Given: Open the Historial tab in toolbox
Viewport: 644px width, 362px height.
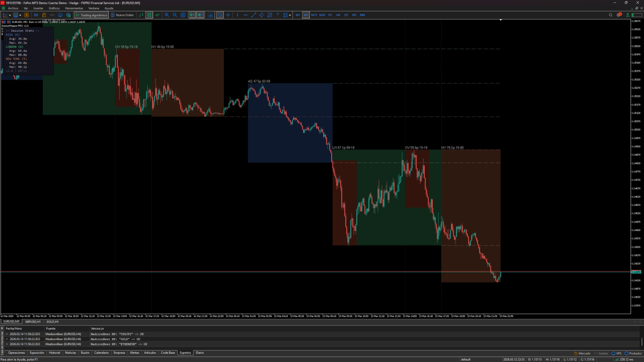Looking at the screenshot, I should [54, 353].
